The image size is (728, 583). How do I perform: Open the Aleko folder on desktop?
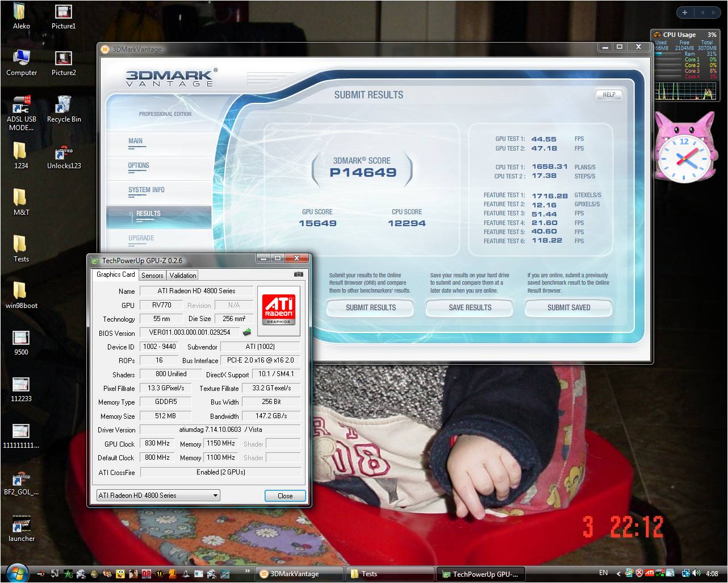[20, 16]
